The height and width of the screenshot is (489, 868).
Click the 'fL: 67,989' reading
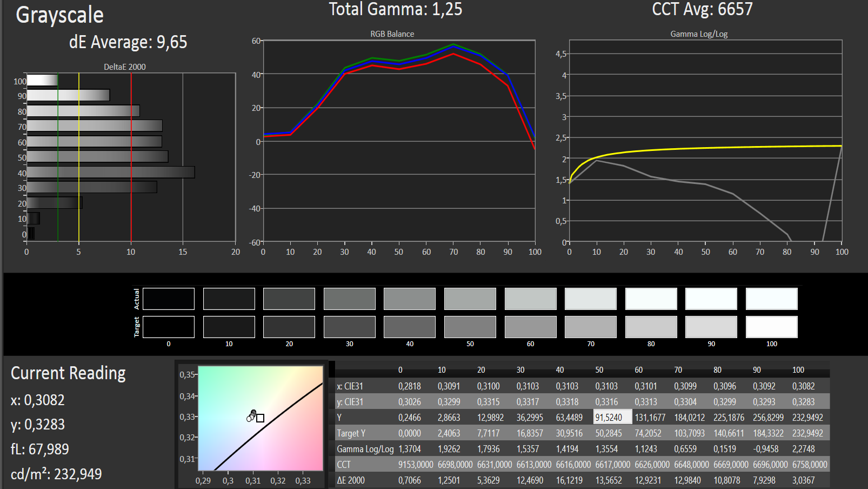point(40,450)
